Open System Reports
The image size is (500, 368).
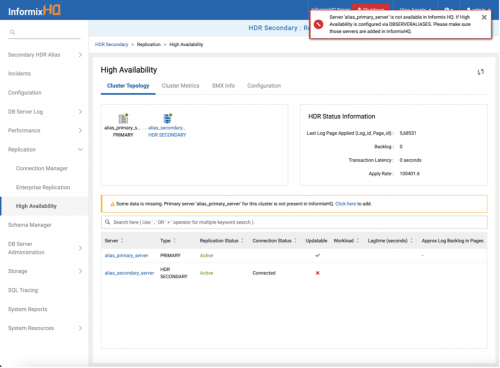(28, 309)
